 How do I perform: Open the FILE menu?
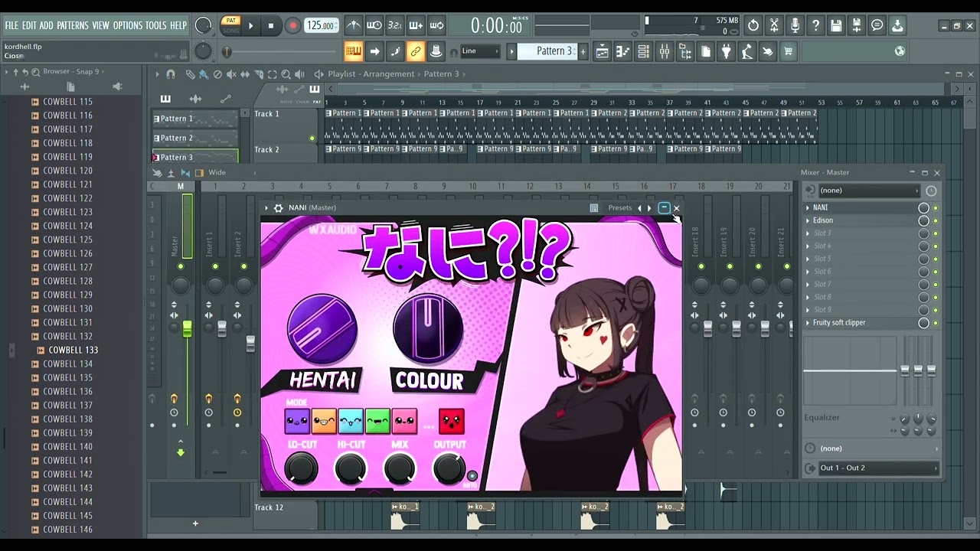[x=11, y=25]
